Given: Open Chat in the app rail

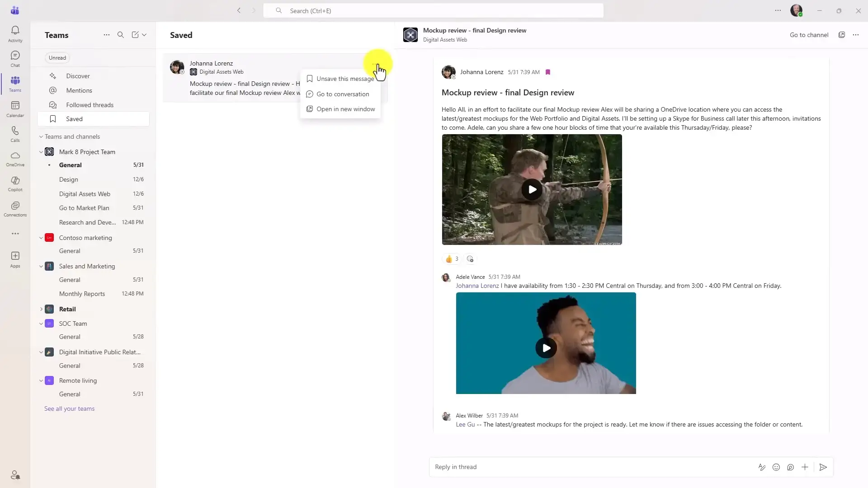Looking at the screenshot, I should click(15, 59).
